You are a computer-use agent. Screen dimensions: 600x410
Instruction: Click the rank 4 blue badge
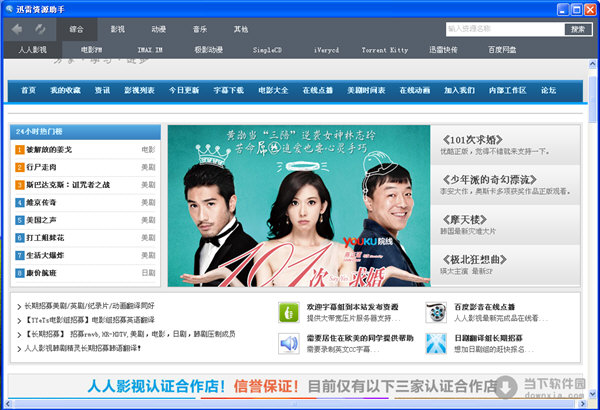coord(20,203)
